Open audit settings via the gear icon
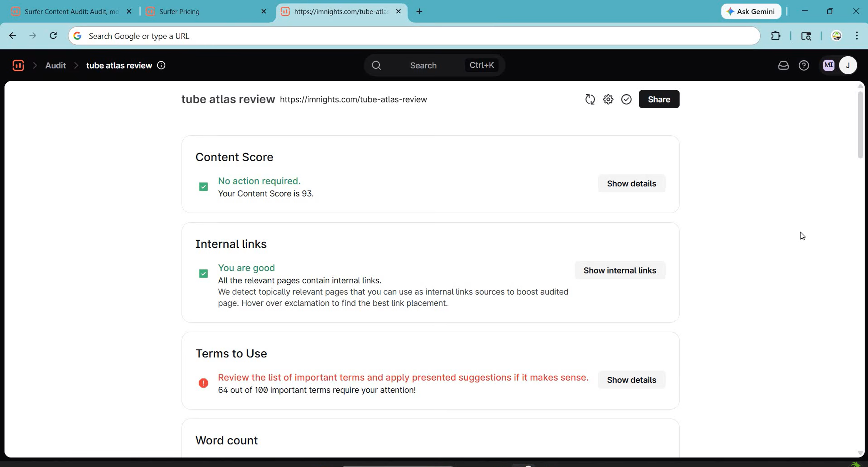Image resolution: width=868 pixels, height=467 pixels. tap(608, 99)
